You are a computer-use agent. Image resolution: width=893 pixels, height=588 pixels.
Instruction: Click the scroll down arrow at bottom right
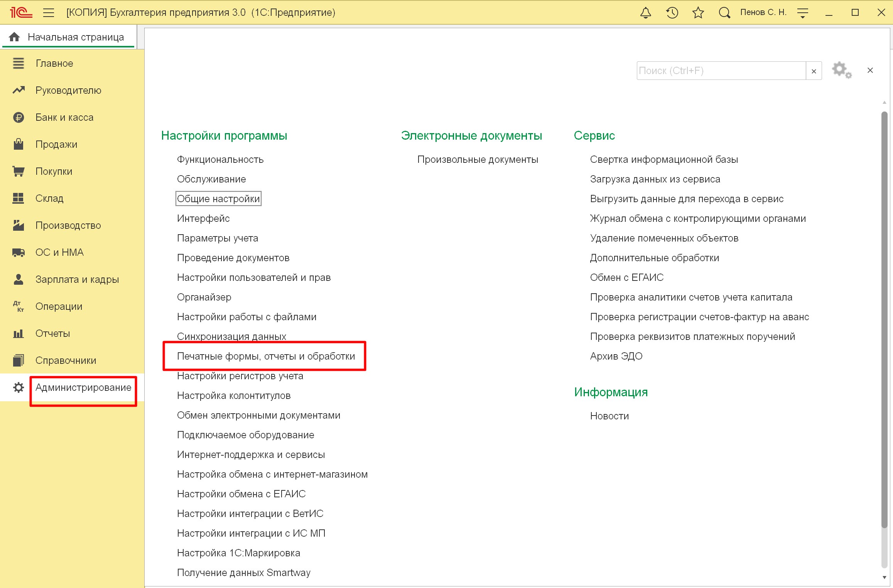click(885, 577)
